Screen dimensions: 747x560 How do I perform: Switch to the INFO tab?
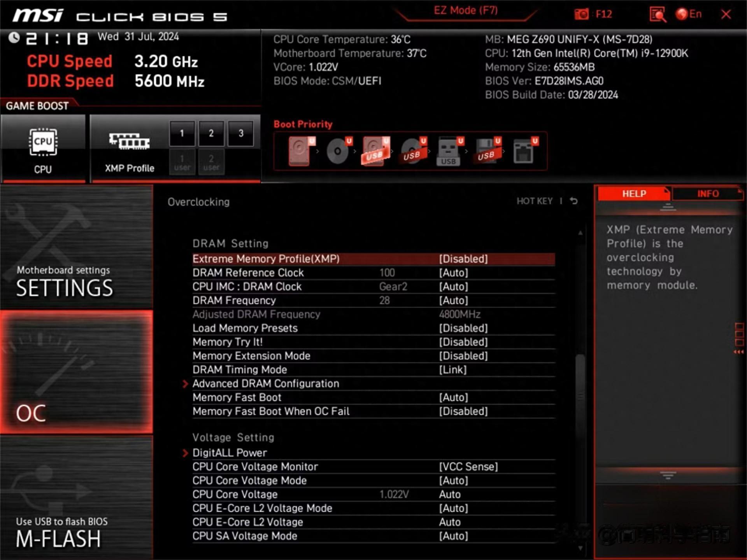point(708,194)
